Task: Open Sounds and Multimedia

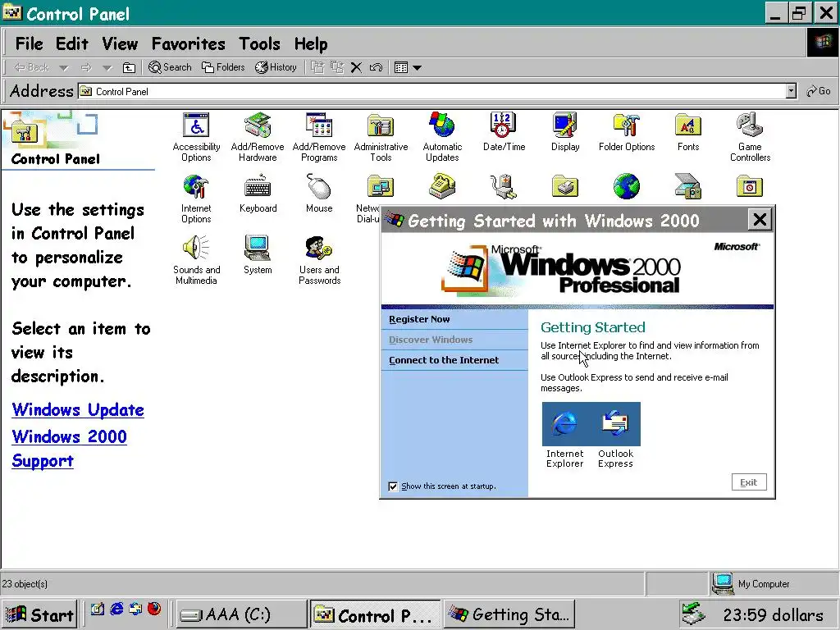Action: [196, 260]
